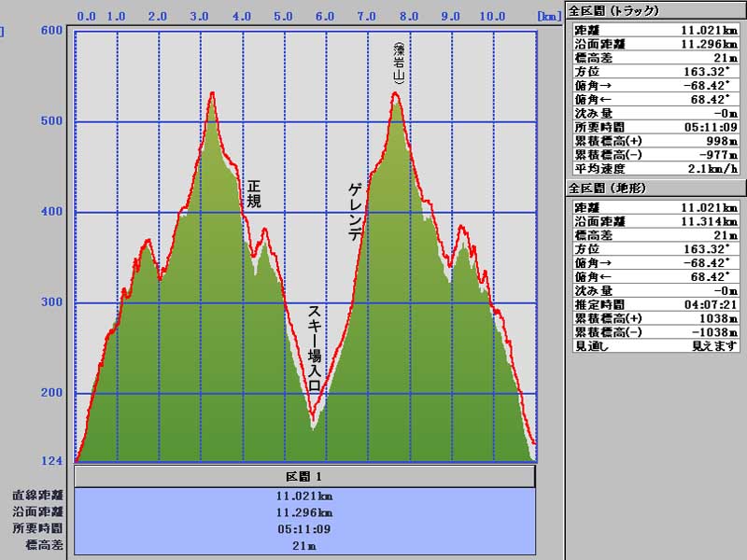The height and width of the screenshot is (560, 747).
Task: Select the 見通し 見えます row
Action: (655, 346)
